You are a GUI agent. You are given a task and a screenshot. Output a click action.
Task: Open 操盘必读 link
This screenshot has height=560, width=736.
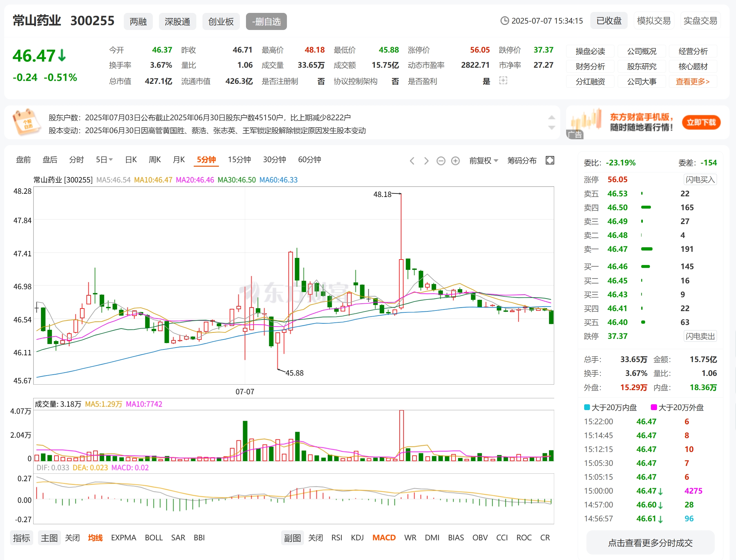click(590, 51)
